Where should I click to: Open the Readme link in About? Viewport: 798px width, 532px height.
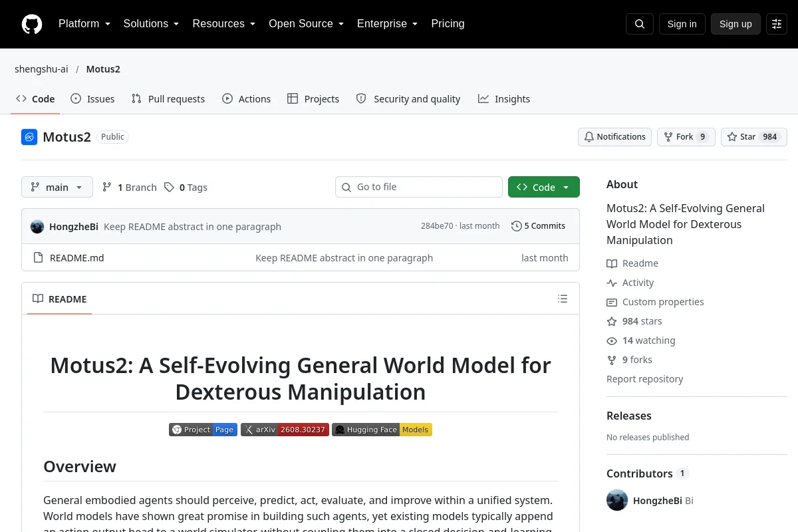point(632,263)
